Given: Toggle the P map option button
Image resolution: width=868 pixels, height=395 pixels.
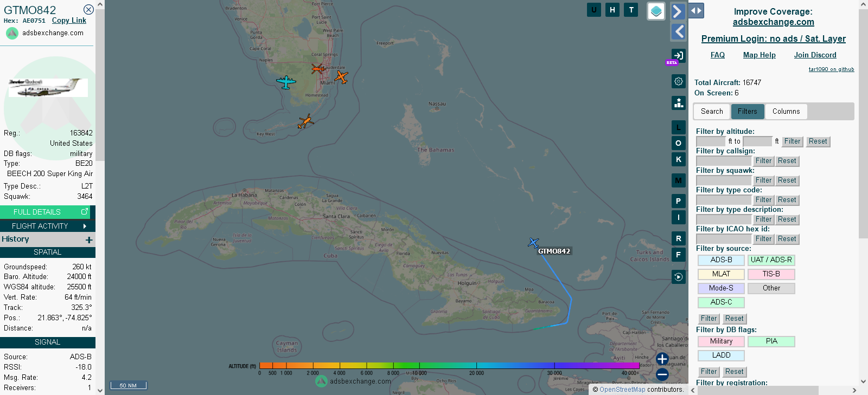Looking at the screenshot, I should pyautogui.click(x=678, y=201).
